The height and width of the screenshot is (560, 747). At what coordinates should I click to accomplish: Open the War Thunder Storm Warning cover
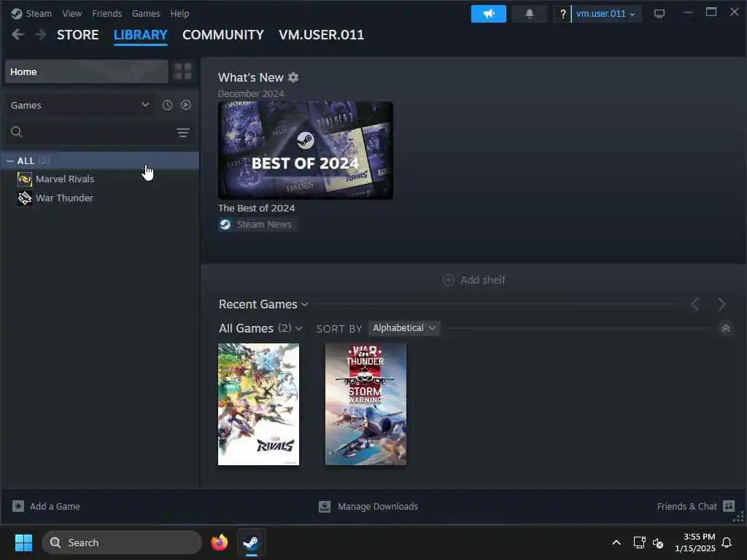coord(366,404)
